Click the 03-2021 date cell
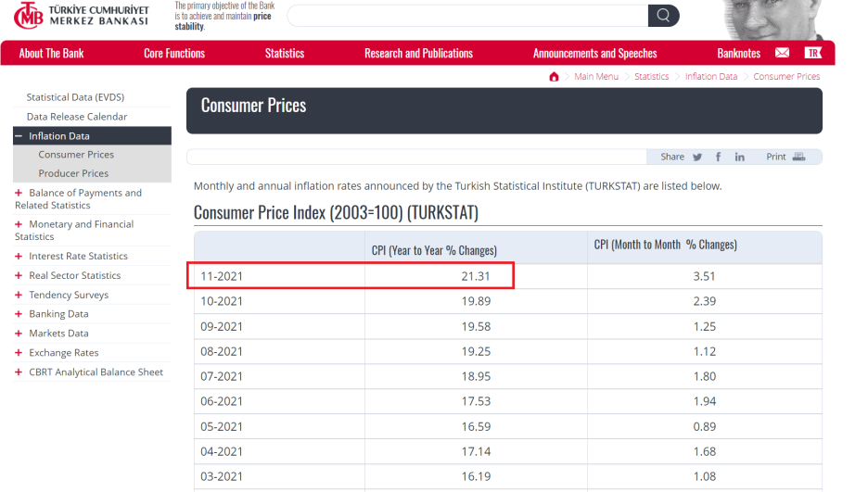Image resolution: width=868 pixels, height=492 pixels. [x=222, y=476]
